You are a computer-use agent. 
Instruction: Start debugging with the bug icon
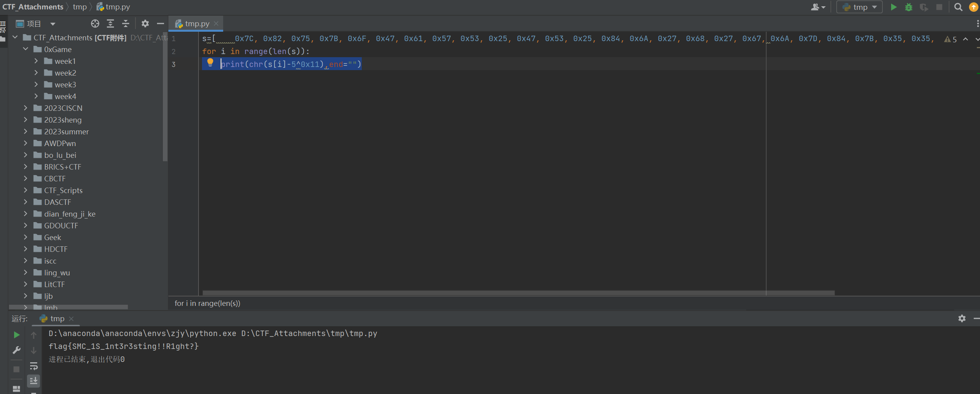click(x=909, y=7)
